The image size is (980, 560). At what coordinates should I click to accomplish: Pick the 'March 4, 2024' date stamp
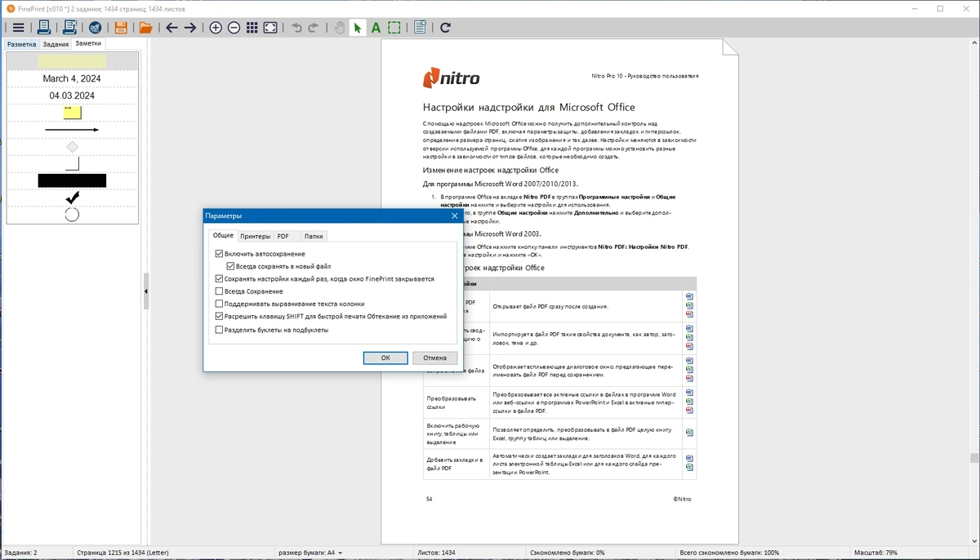tap(72, 78)
